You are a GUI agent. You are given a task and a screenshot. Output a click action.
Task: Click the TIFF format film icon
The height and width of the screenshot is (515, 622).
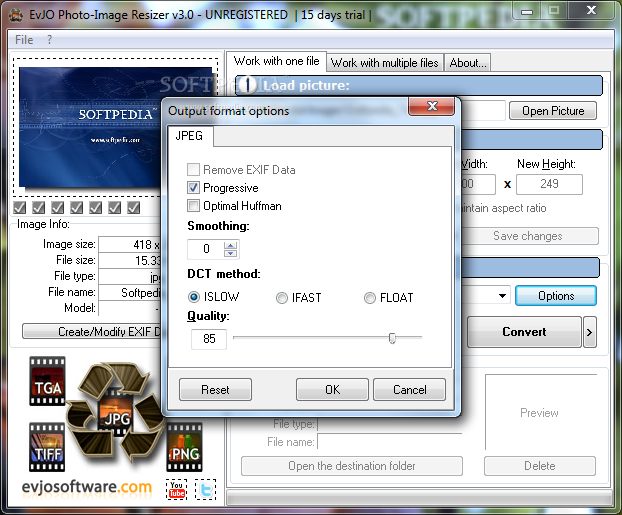tap(47, 447)
